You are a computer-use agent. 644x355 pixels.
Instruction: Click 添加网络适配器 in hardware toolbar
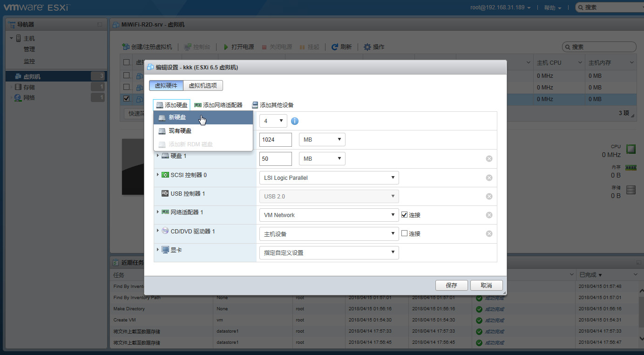pos(218,105)
